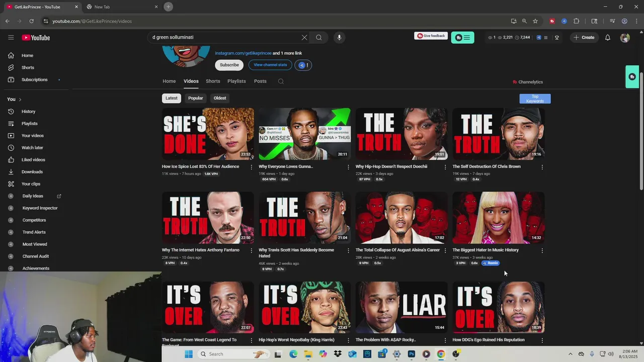This screenshot has height=362, width=644.
Task: Search within channel using the magnifier tab icon
Action: tap(281, 81)
